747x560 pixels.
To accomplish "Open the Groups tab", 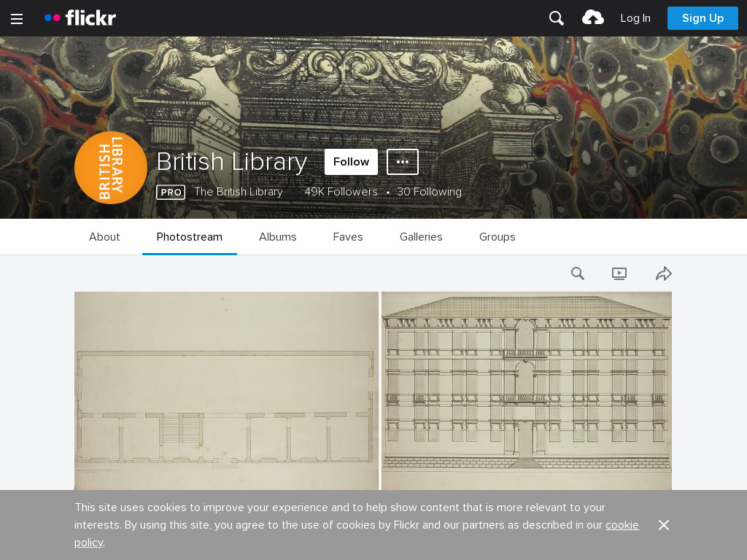I will point(498,237).
